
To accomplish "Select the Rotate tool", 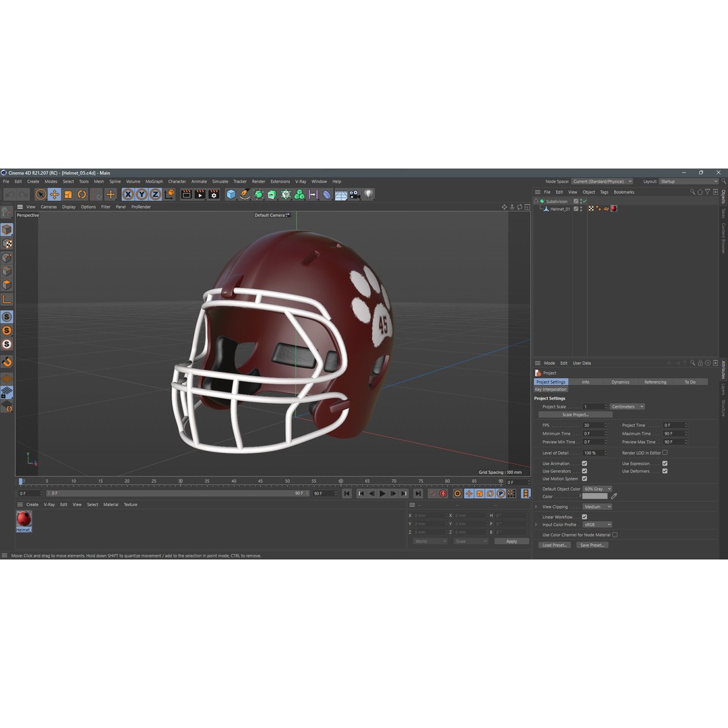I will [82, 194].
